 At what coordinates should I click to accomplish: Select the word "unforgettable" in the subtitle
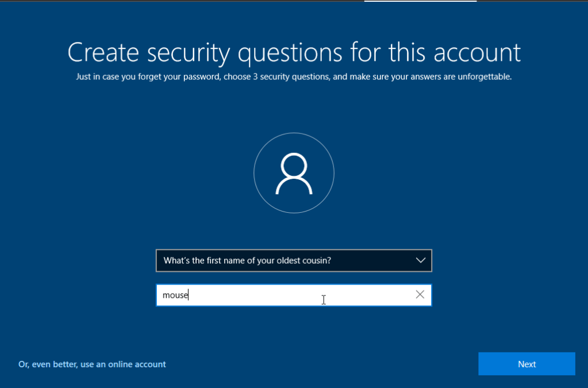[x=487, y=76]
